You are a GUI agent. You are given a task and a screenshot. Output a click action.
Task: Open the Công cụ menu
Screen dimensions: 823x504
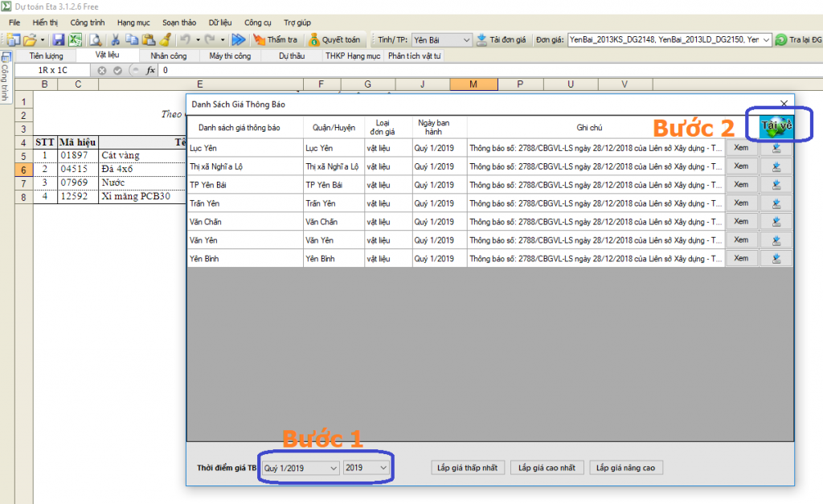tap(257, 23)
